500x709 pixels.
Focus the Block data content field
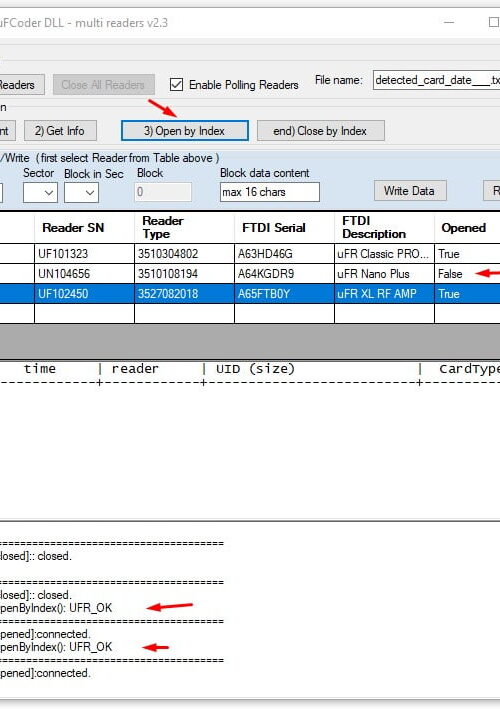coord(270,192)
